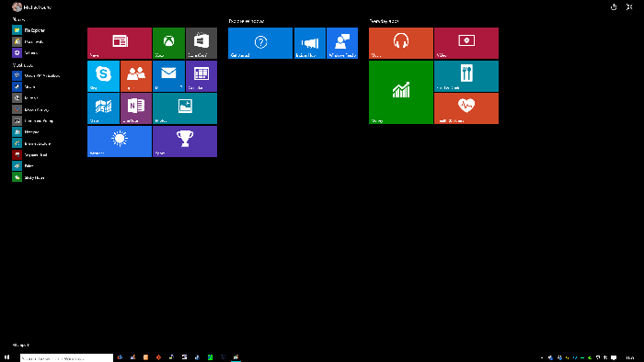Open the Windows Feedback tile

[x=342, y=43]
